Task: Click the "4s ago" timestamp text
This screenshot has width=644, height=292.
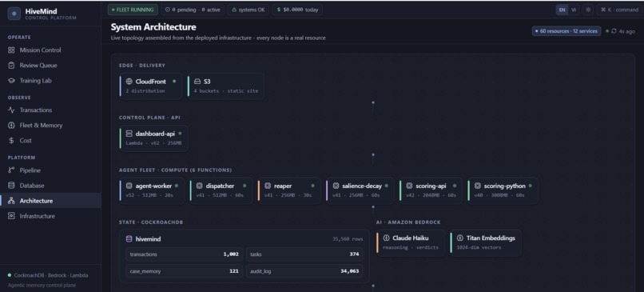Action: (627, 31)
